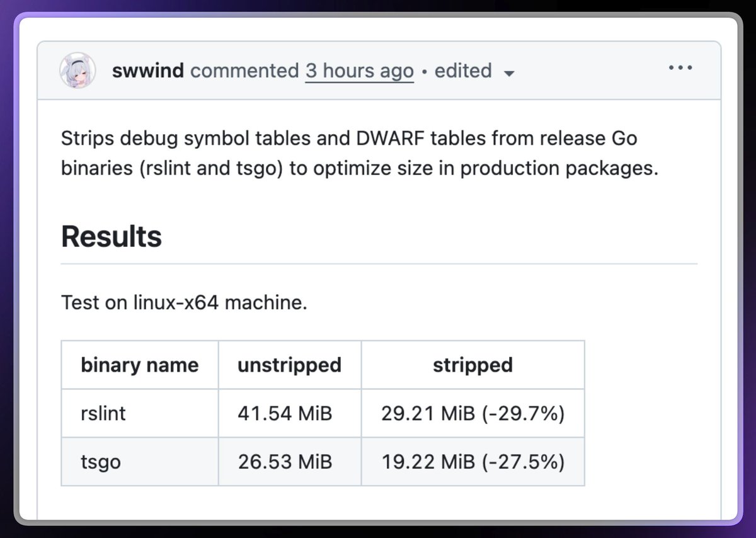Click the tsgo table cell
756x538 pixels.
[x=140, y=462]
